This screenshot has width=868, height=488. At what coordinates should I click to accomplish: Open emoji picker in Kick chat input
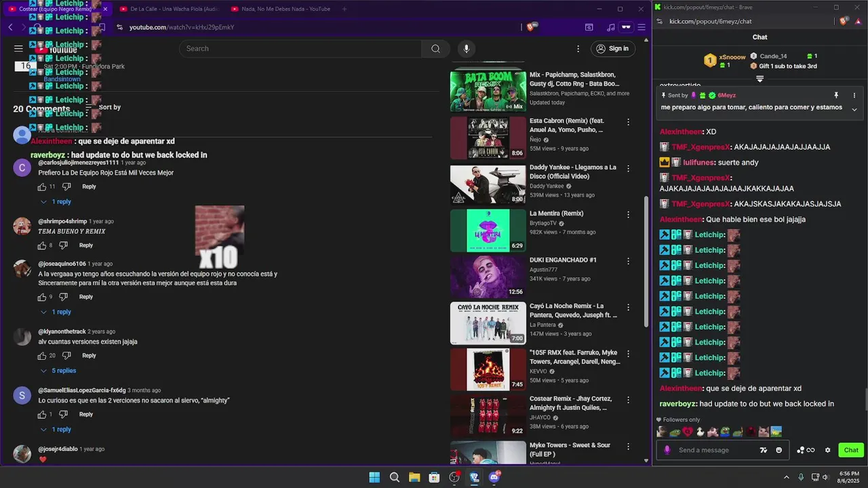point(778,450)
